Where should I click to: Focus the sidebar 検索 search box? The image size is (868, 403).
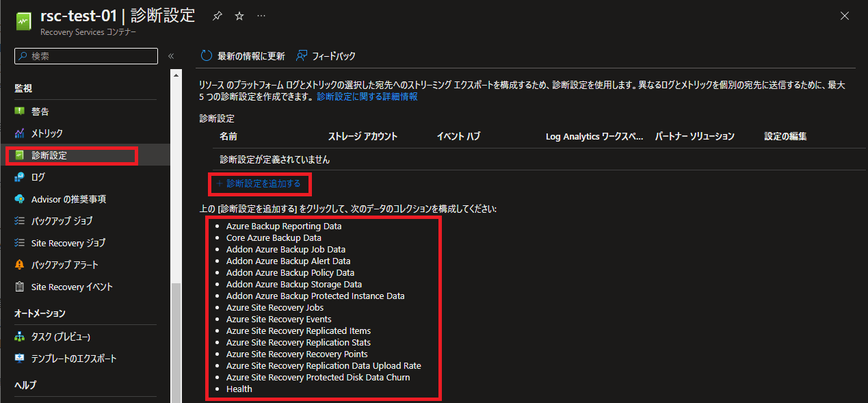pos(86,56)
